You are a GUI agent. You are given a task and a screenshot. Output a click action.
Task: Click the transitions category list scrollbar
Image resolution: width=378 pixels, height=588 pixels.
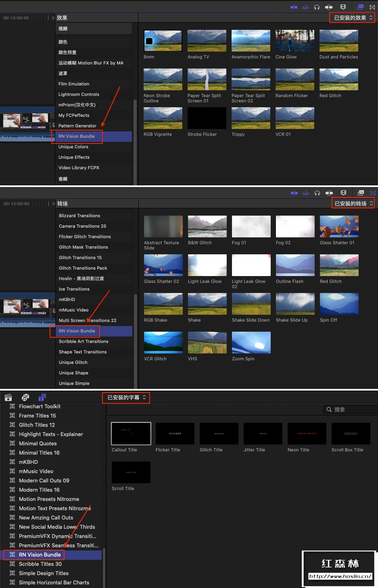[136, 341]
